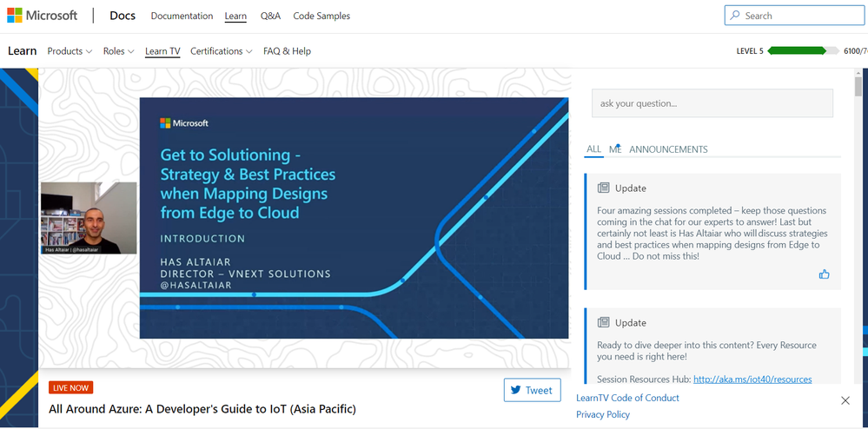
Task: Like the first Update with thumbs-up
Action: 825,274
